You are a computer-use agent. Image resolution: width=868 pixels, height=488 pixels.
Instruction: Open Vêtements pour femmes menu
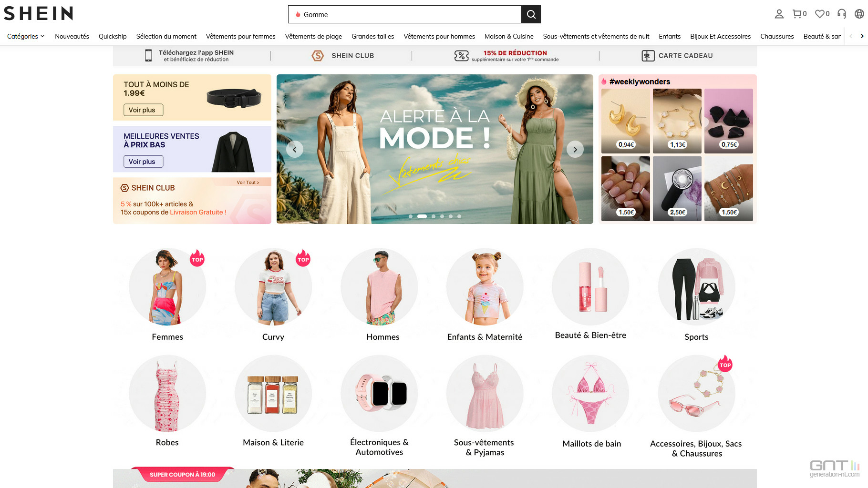coord(241,36)
